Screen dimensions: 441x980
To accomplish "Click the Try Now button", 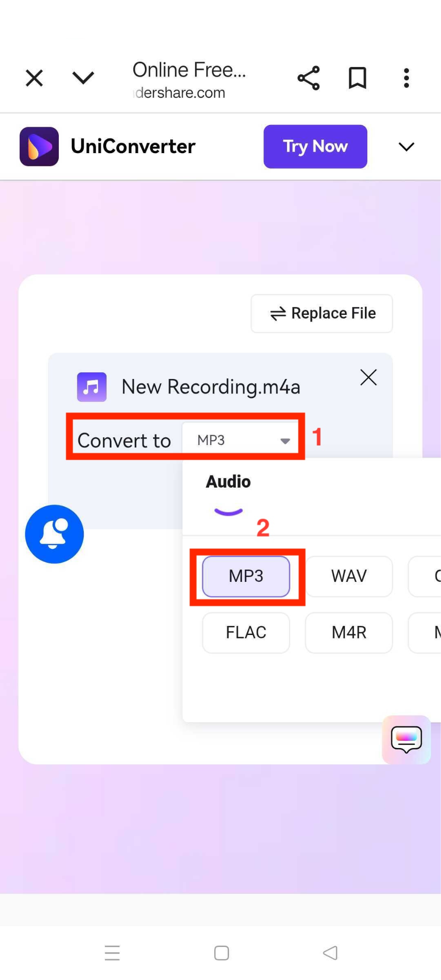I will tap(315, 146).
